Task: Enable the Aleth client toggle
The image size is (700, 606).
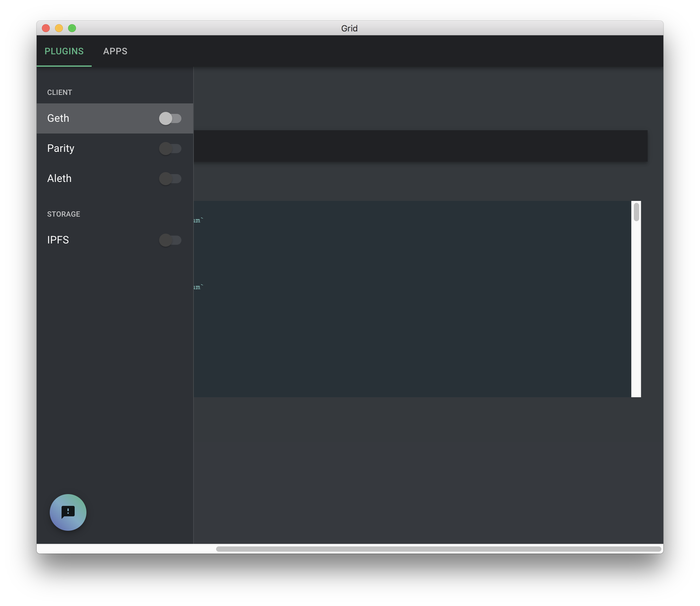Action: 170,179
